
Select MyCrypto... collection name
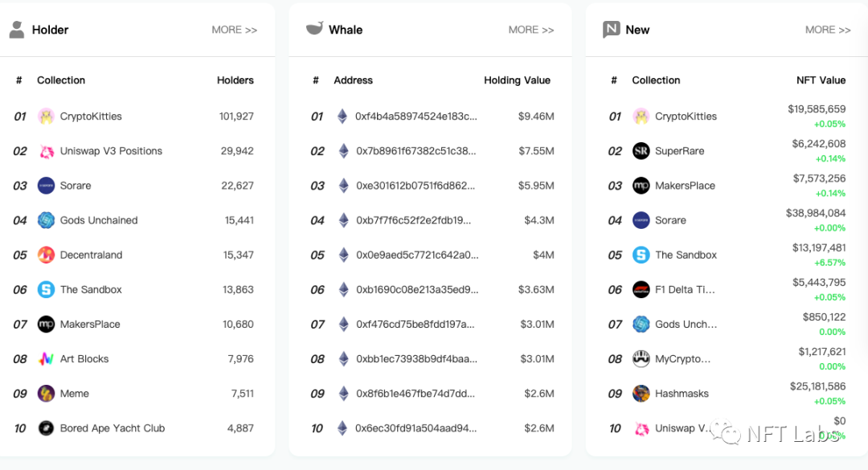tap(682, 359)
